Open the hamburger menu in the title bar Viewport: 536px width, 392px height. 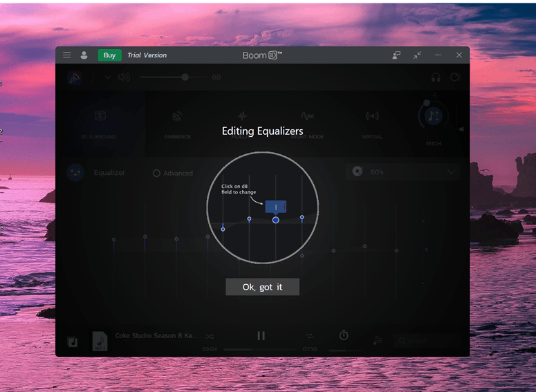(66, 55)
